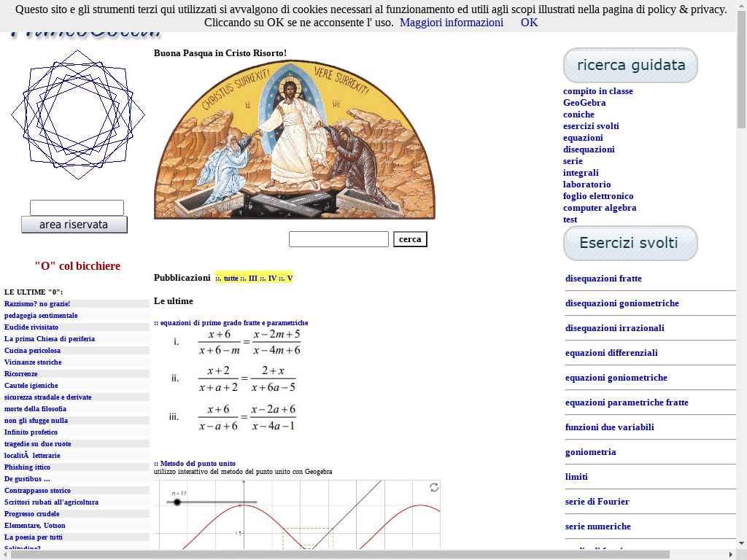Open Maggiori informazioni cookie link
Viewport: 747px width, 560px height.
pos(451,23)
